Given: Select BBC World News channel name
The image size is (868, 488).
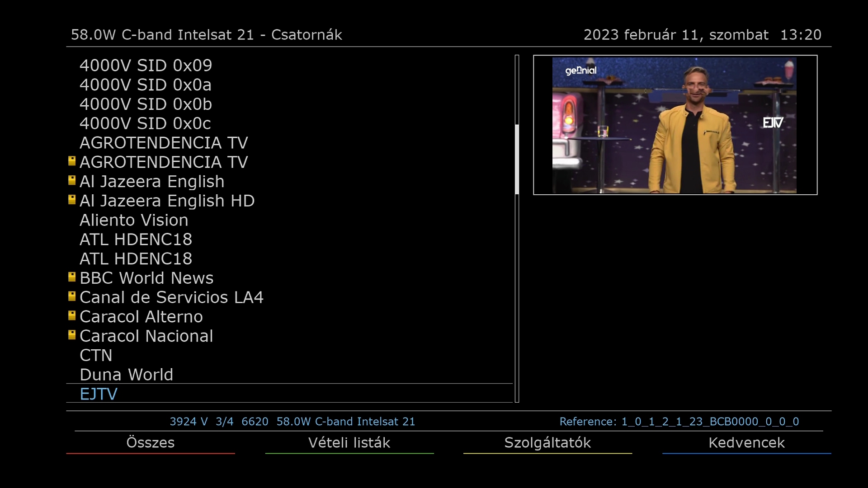Looking at the screenshot, I should pos(146,278).
